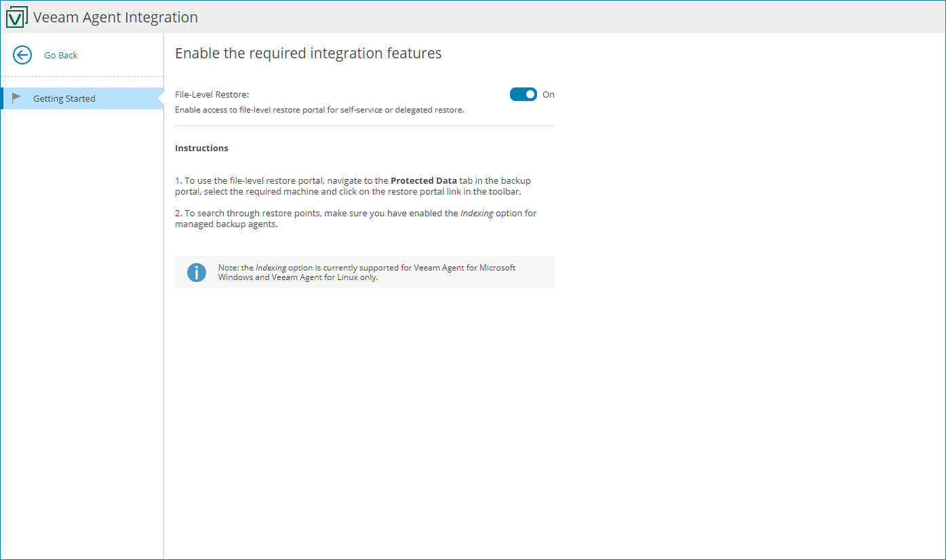Click the note box about Veeam Agent support
Screen dimensions: 946x560
click(x=365, y=272)
